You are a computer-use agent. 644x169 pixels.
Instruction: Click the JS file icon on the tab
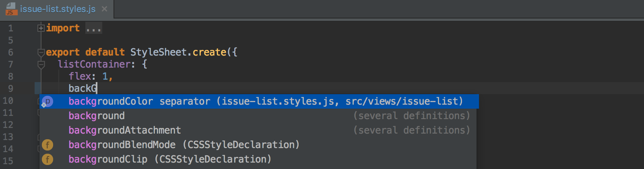[11, 9]
